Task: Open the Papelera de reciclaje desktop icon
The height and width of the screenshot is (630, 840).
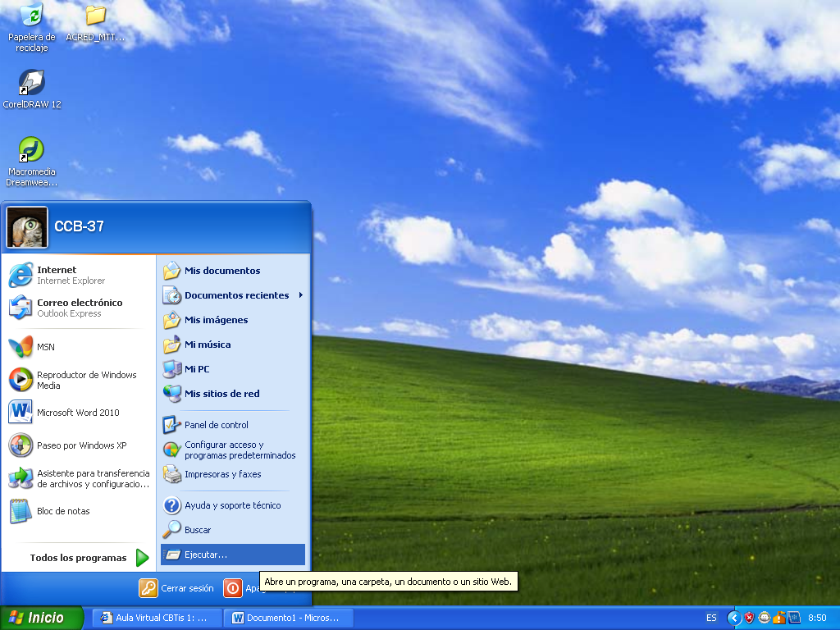Action: pos(32,27)
